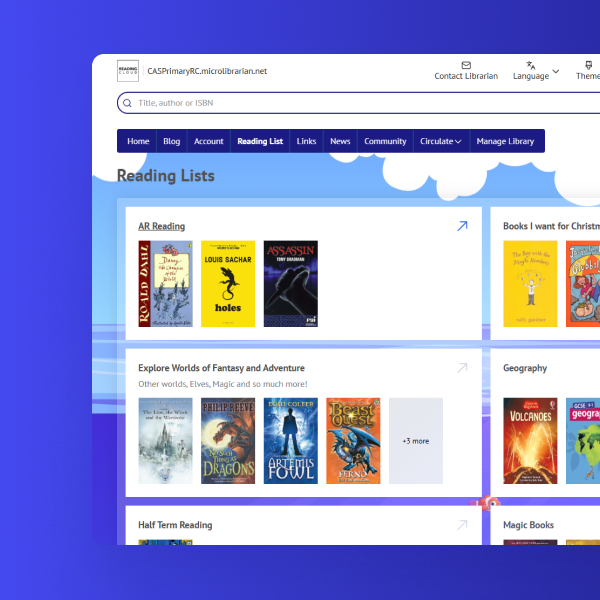Image resolution: width=600 pixels, height=600 pixels.
Task: Click the Geography list title
Action: tap(525, 368)
